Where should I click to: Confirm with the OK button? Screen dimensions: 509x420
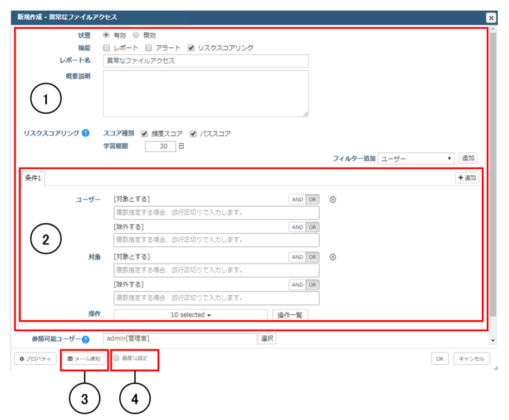tap(440, 359)
